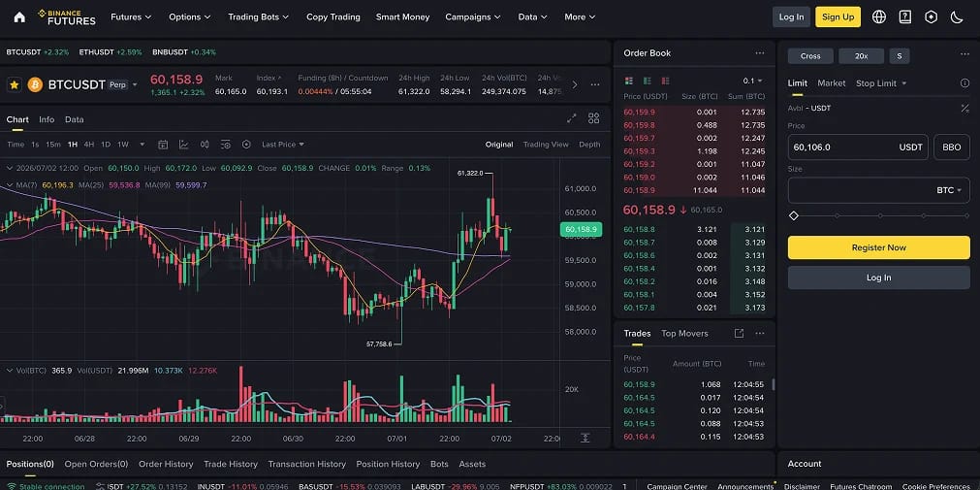Click the order type info icon
This screenshot has width=980, height=490.
click(x=964, y=83)
